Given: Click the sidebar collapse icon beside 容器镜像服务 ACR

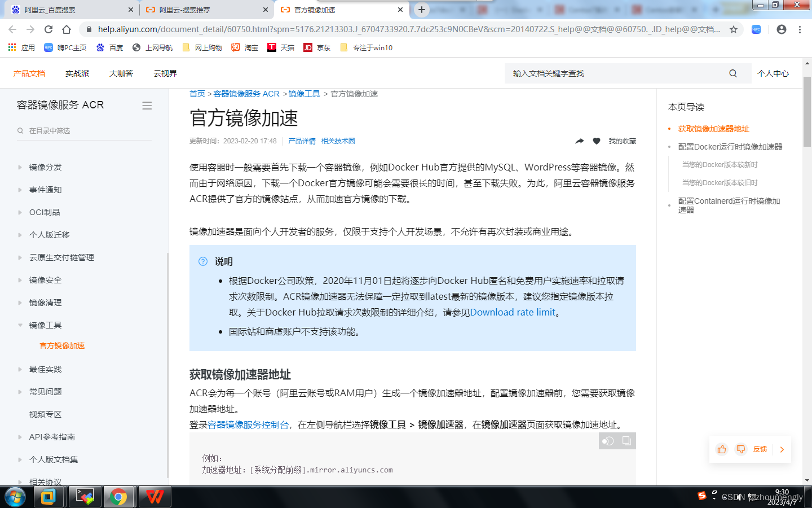Looking at the screenshot, I should pyautogui.click(x=147, y=105).
